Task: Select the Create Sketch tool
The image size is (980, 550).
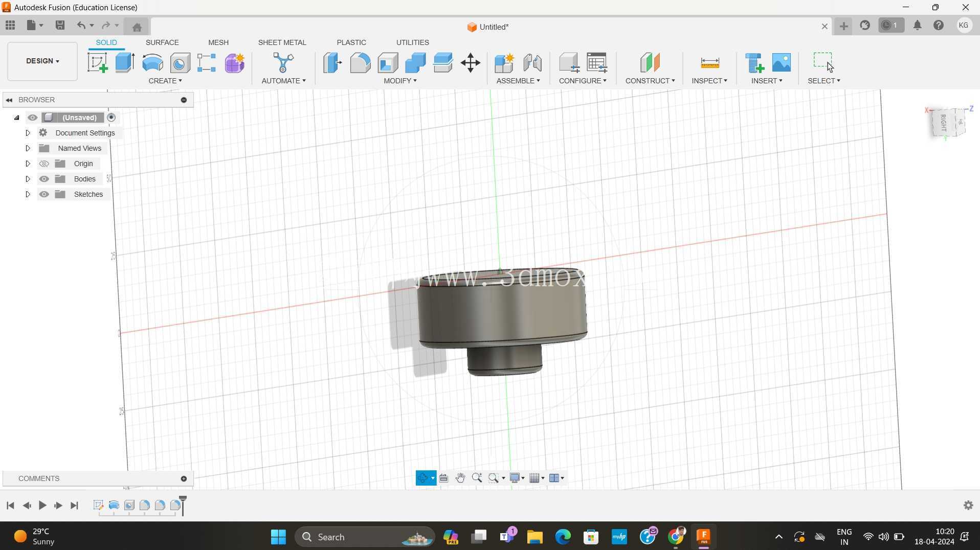Action: (97, 63)
